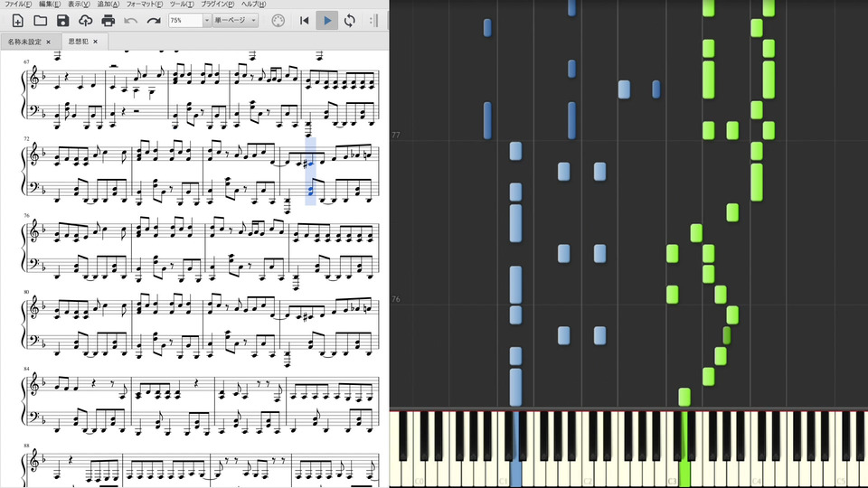This screenshot has width=868, height=488.
Task: Open the ファイル(F) menu
Action: [18, 4]
